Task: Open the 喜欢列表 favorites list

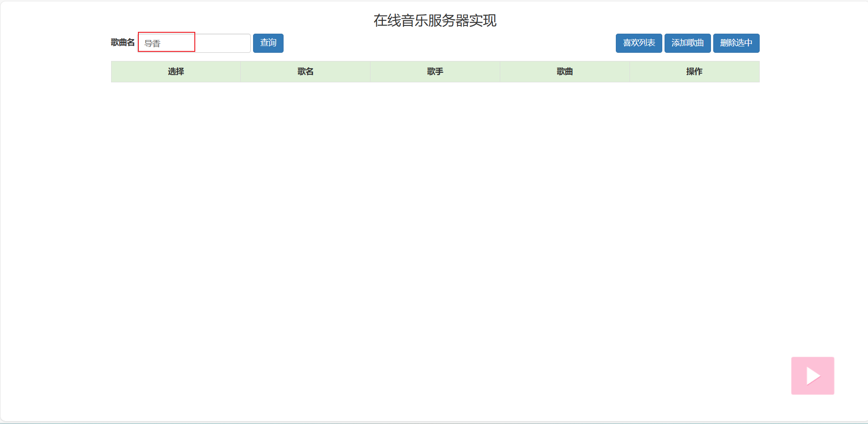Action: [639, 43]
